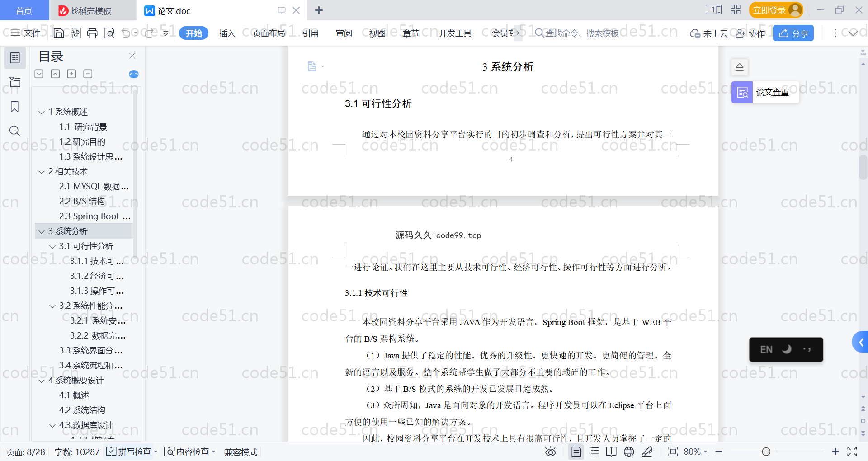The width and height of the screenshot is (868, 461).
Task: Switch to the 插入 ribbon tab
Action: (227, 33)
